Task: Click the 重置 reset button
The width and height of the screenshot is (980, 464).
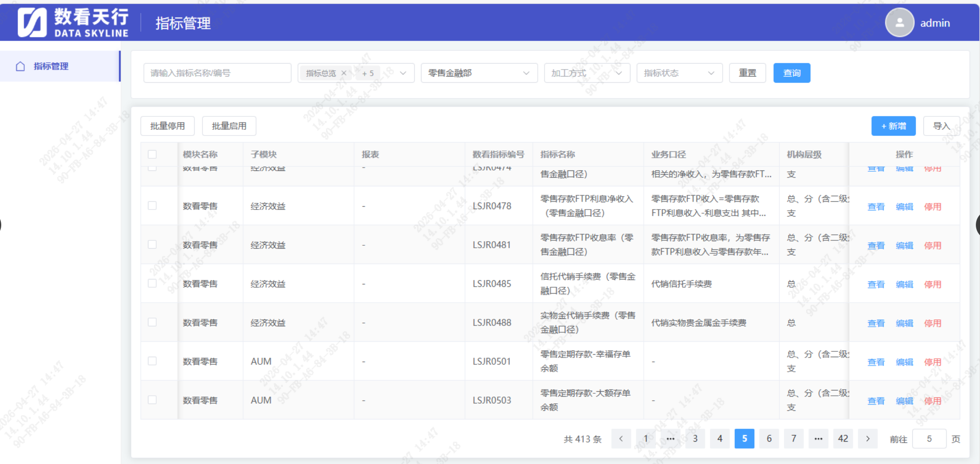Action: [x=747, y=73]
